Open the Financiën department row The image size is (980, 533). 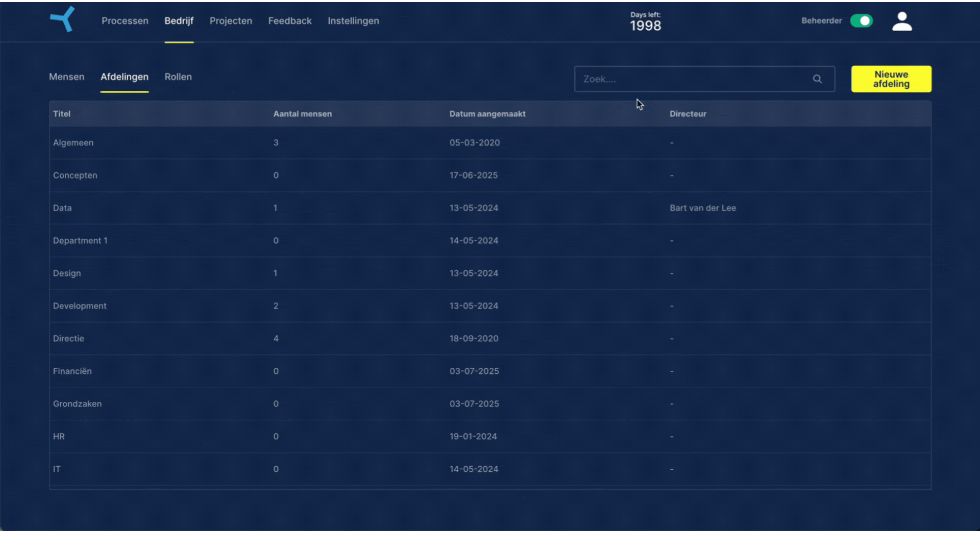[490, 371]
